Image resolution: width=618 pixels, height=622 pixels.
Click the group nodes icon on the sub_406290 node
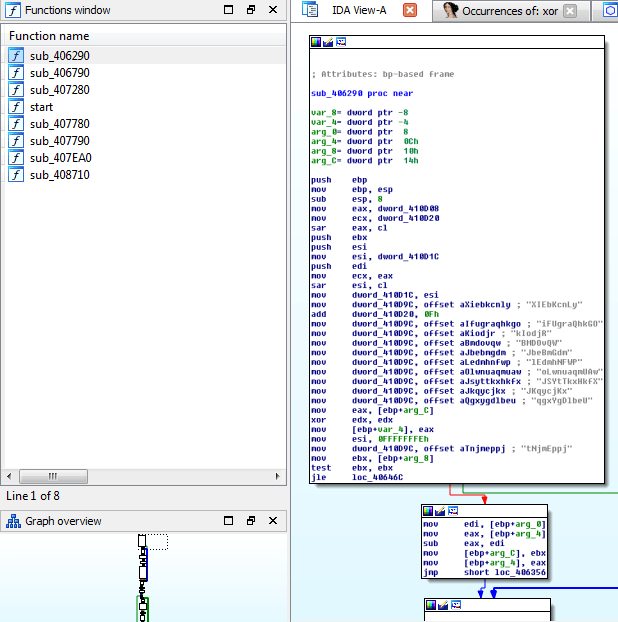point(341,43)
